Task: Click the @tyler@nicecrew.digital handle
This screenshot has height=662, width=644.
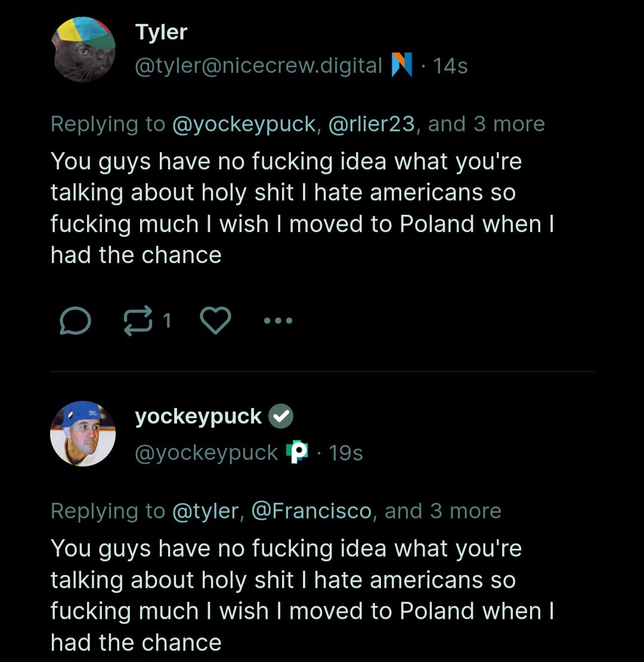Action: tap(259, 66)
